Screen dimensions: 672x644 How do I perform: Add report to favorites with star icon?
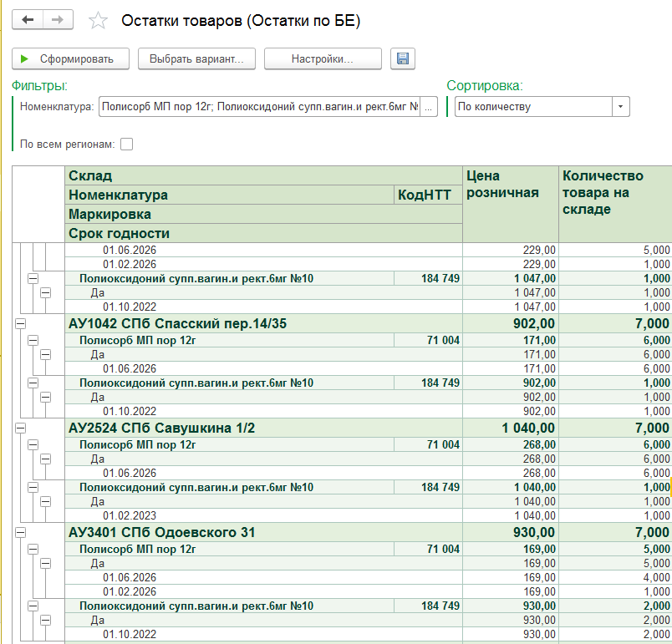click(99, 21)
